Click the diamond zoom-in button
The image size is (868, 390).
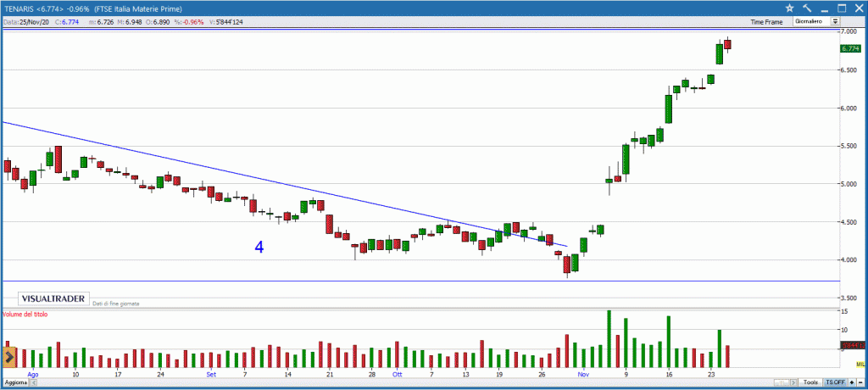click(x=852, y=382)
